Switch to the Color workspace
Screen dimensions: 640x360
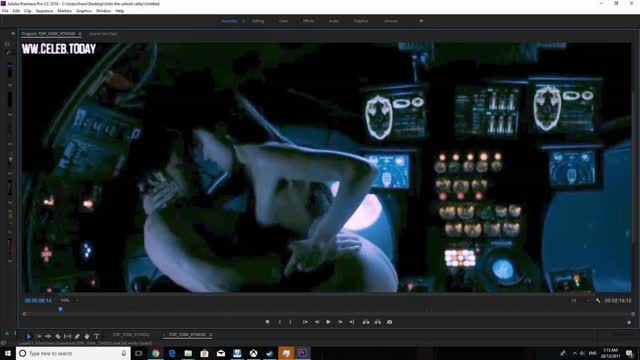pos(283,21)
